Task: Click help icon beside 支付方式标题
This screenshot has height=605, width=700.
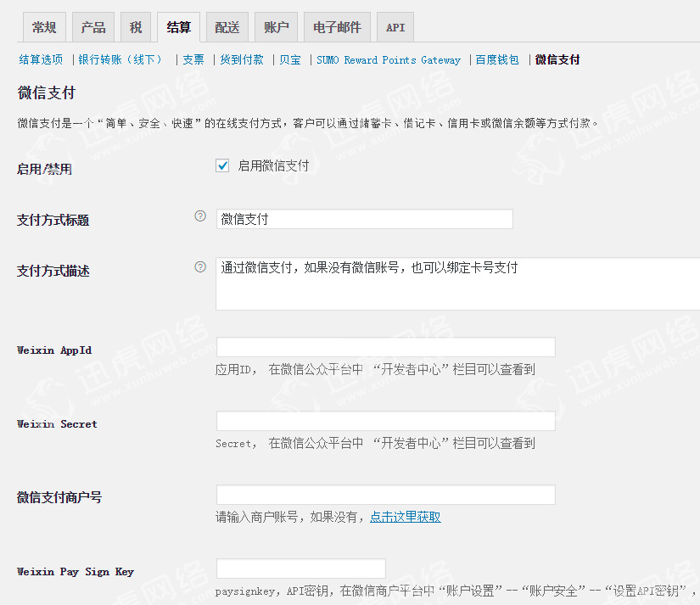Action: point(200,216)
